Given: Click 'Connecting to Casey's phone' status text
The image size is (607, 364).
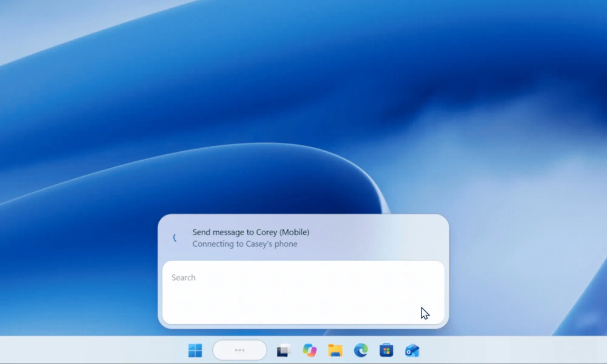Looking at the screenshot, I should click(x=245, y=244).
